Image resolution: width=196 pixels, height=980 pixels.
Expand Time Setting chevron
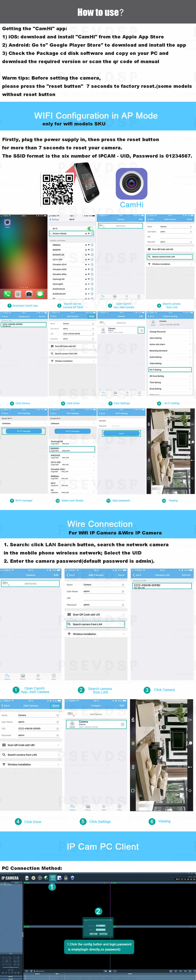click(190, 382)
